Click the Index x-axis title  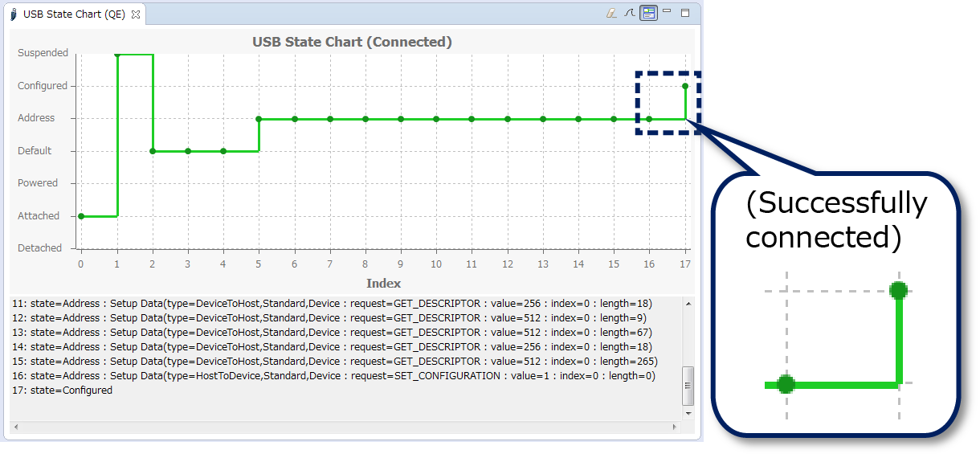[x=383, y=283]
